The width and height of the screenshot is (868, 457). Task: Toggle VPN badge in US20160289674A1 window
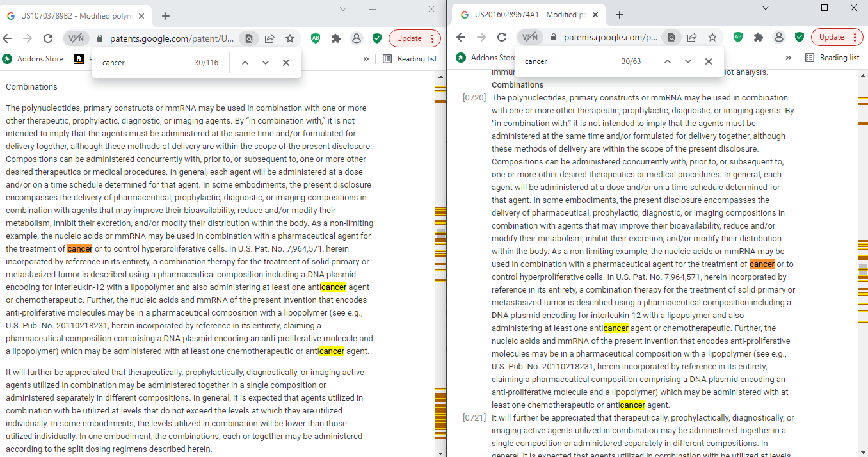pos(530,38)
